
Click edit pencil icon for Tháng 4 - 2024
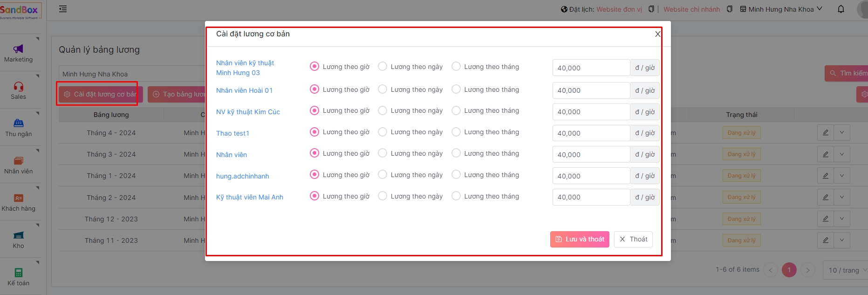(x=825, y=133)
